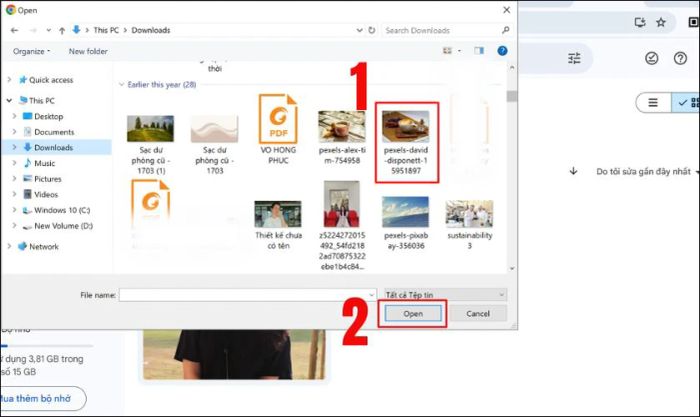Go back with the dialog's back arrow
Screen dimensions: 700x417
pos(14,30)
